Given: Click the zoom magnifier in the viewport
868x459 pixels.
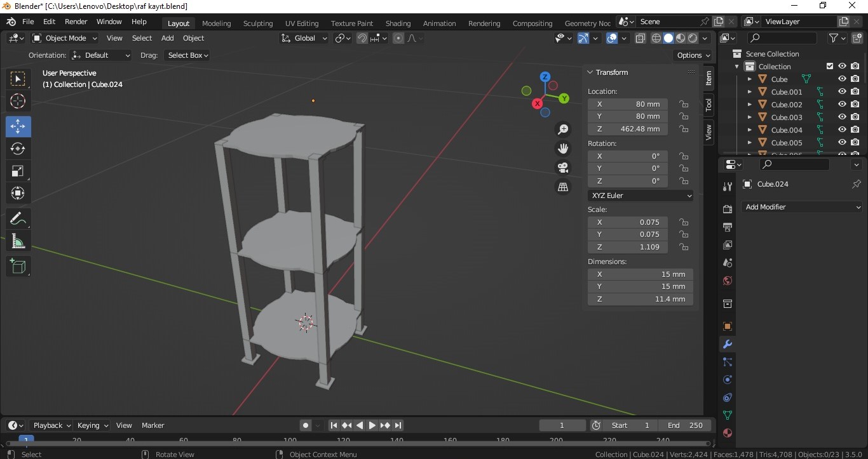Looking at the screenshot, I should click(563, 130).
